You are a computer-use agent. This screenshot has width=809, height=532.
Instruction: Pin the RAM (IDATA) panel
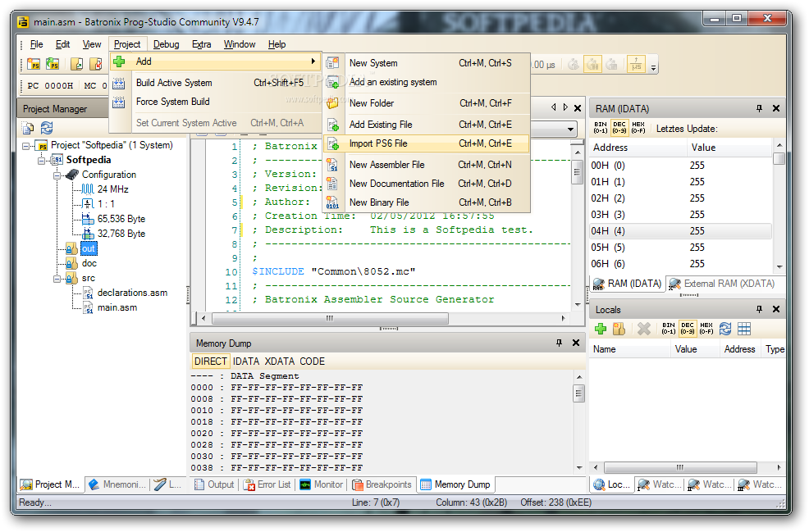[759, 108]
